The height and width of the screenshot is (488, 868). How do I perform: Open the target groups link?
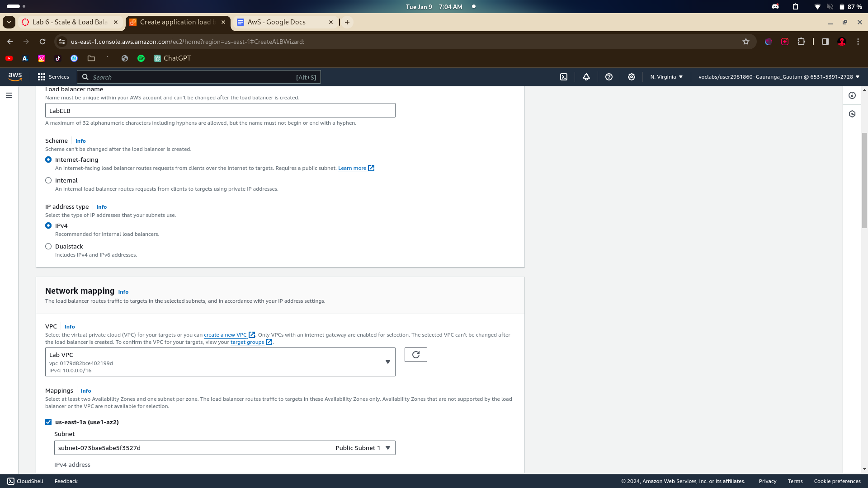tap(247, 342)
